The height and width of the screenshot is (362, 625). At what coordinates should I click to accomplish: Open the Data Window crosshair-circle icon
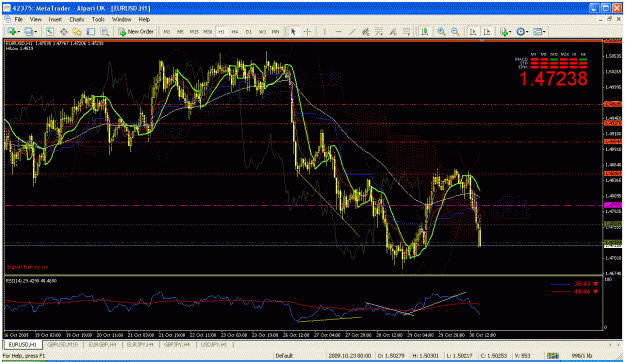[63, 31]
